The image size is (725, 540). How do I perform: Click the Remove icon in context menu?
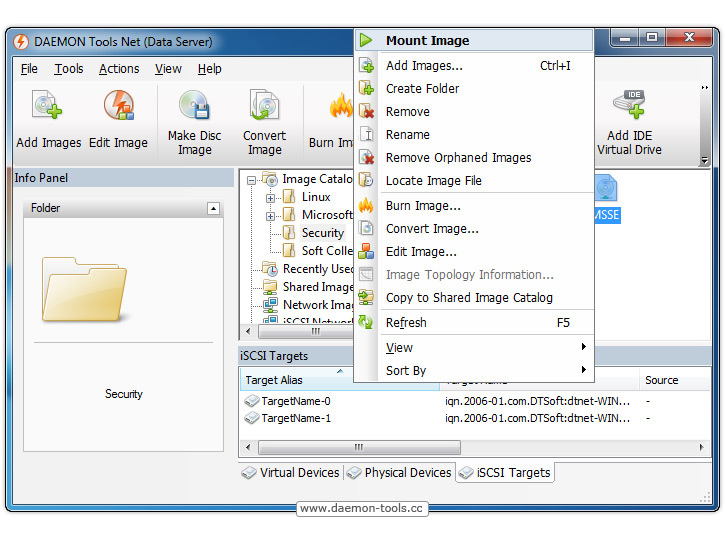coord(366,111)
